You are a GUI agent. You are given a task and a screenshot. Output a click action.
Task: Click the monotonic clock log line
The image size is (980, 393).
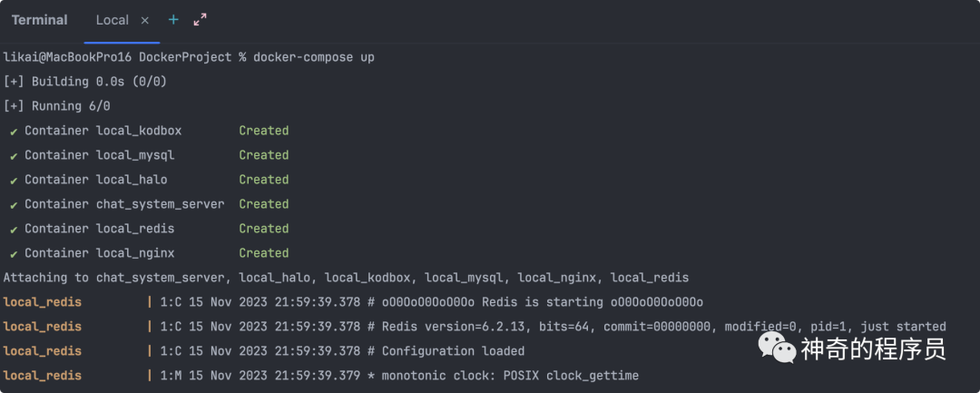tap(320, 376)
